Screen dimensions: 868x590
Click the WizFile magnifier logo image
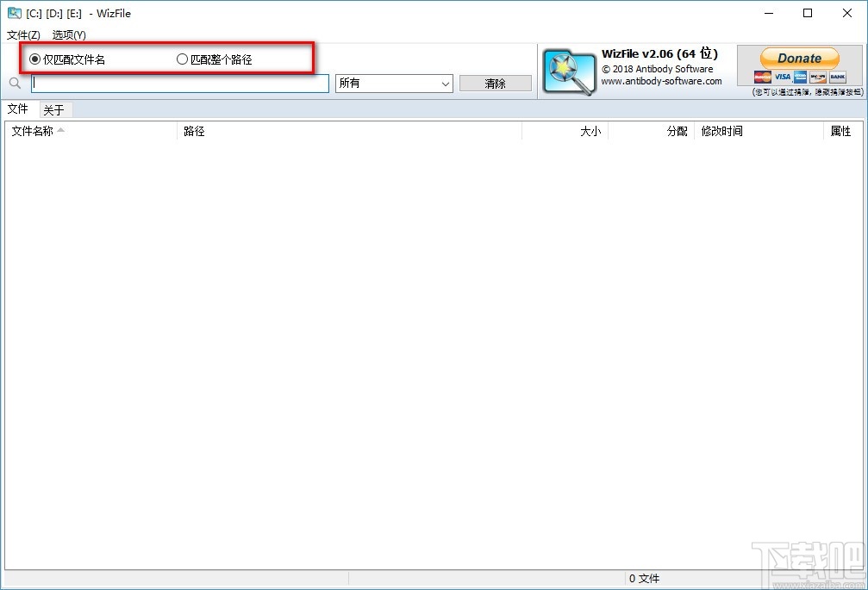[x=569, y=72]
